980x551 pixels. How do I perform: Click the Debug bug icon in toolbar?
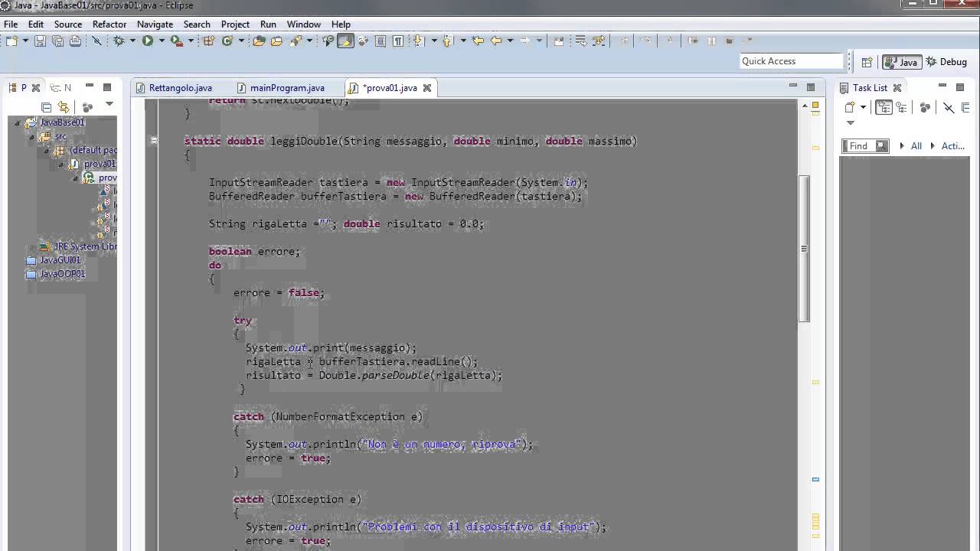tap(119, 41)
